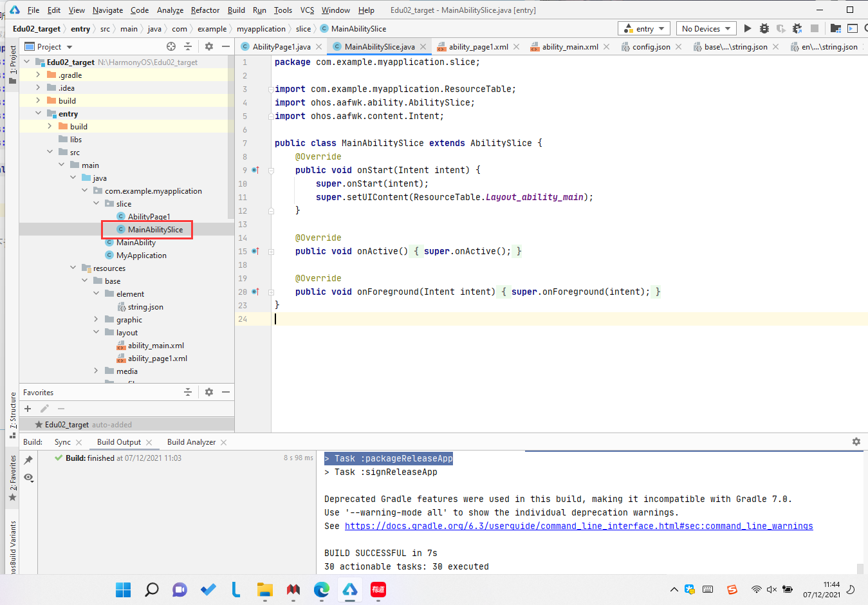Open the entry run configuration dropdown

643,28
